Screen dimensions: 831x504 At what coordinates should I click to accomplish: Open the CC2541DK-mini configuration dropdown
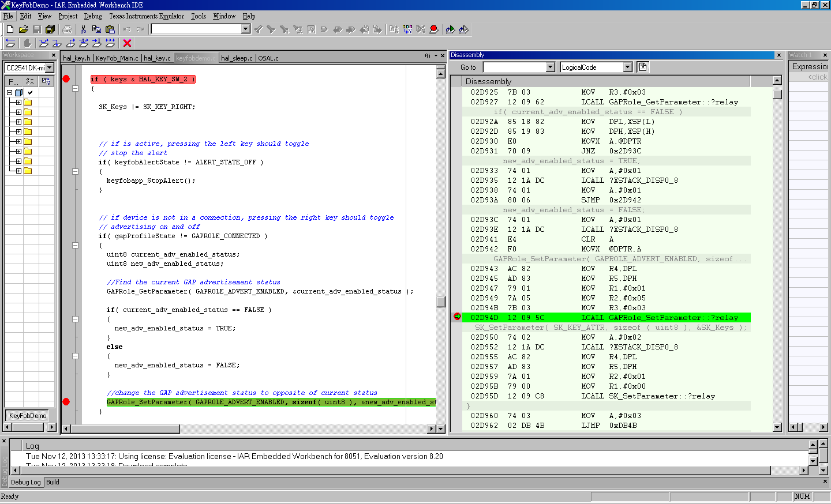(50, 68)
